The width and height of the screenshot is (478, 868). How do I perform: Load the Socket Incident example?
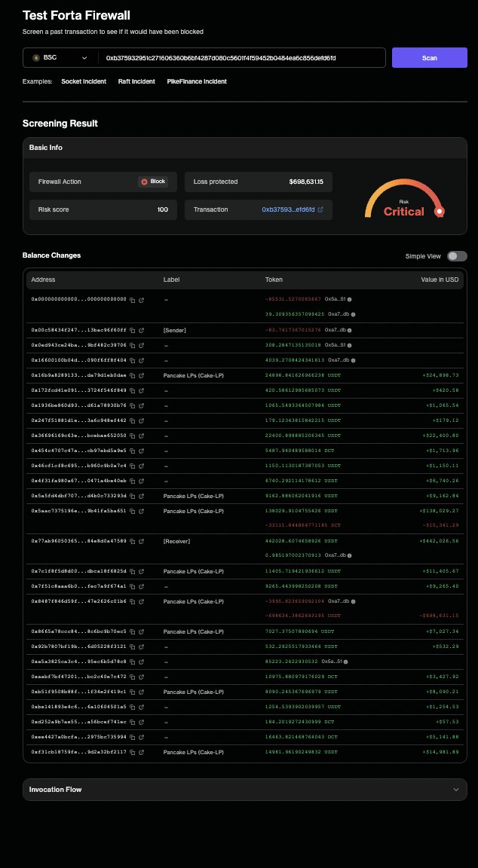(84, 81)
